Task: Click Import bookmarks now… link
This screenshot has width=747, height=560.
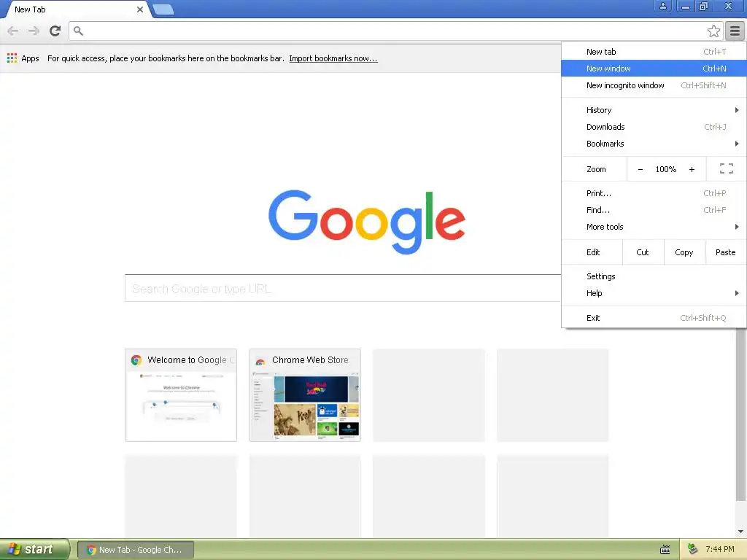Action: (x=333, y=58)
